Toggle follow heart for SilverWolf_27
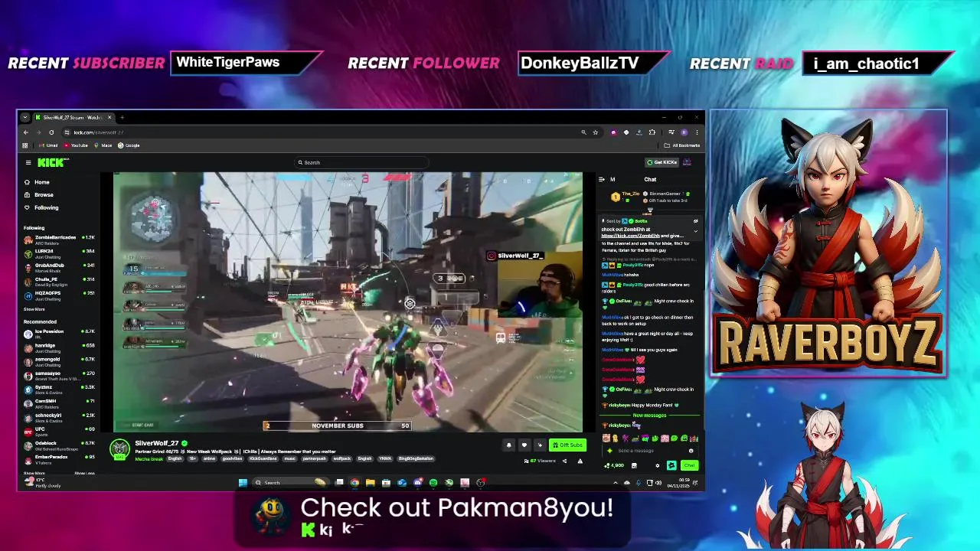This screenshot has width=980, height=551. pos(524,445)
